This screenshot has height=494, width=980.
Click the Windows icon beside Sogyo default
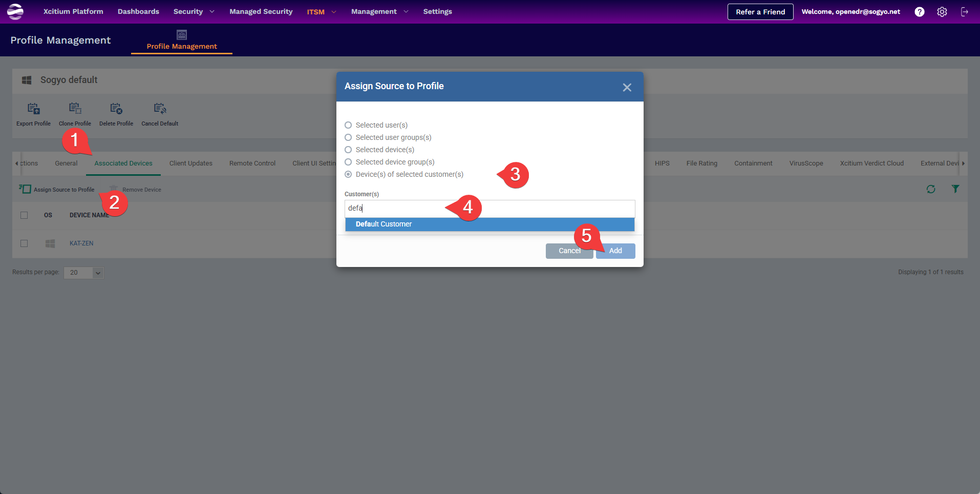point(27,80)
